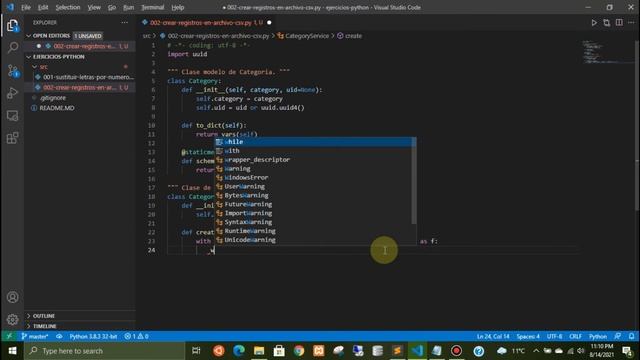This screenshot has width=640, height=360.
Task: Change Spaces: 4 indentation setting
Action: pyautogui.click(x=528, y=336)
